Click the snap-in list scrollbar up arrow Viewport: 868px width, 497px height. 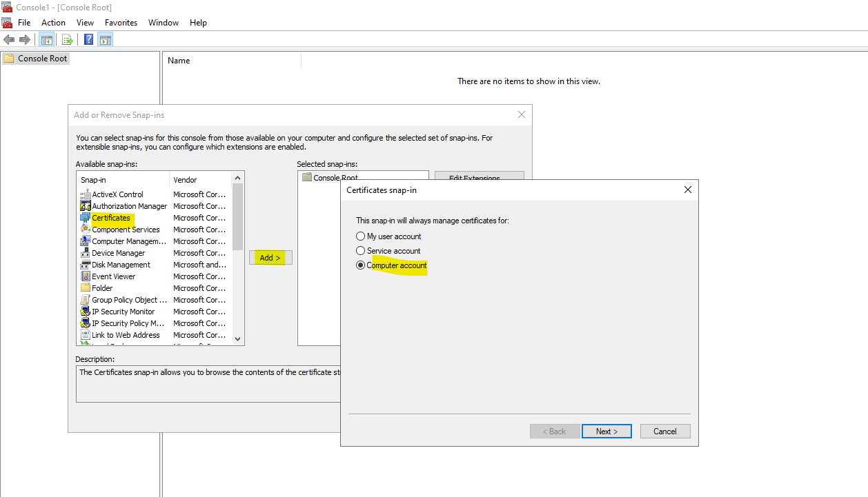238,178
